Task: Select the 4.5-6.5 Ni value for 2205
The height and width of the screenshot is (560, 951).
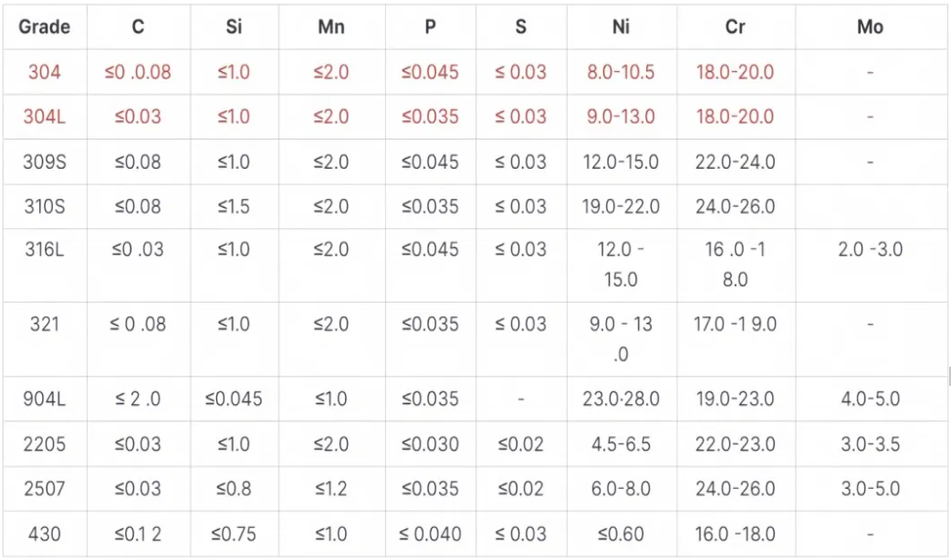Action: (621, 444)
